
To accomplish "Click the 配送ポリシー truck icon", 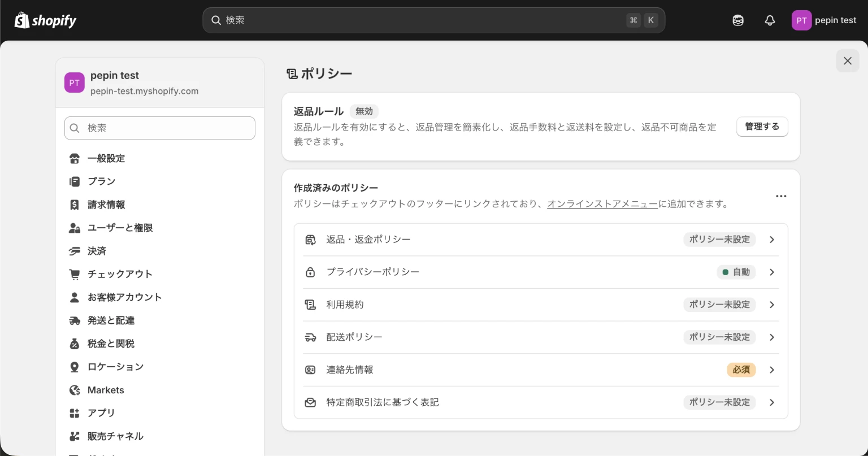I will [310, 337].
